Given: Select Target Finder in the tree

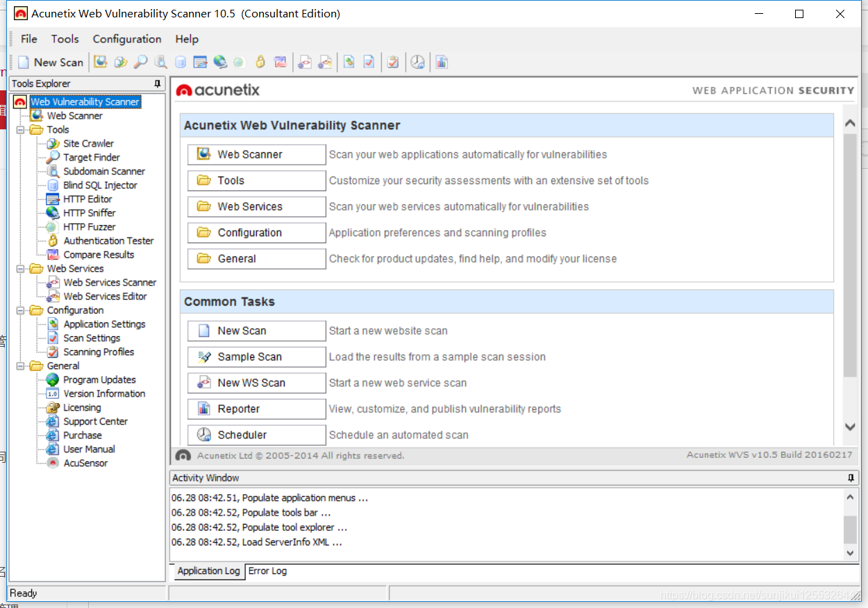Looking at the screenshot, I should [x=91, y=158].
